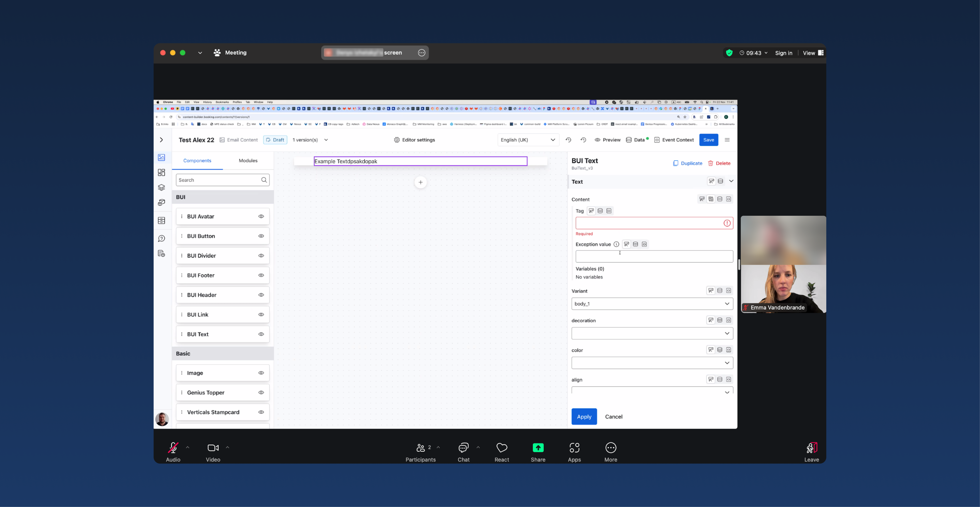Click the green encryption shield icon in Zoom
980x507 pixels.
pos(729,53)
